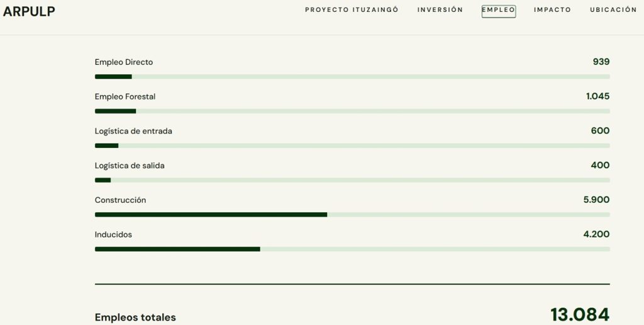Click the Inducidos label
Image resolution: width=644 pixels, height=325 pixels.
point(113,235)
